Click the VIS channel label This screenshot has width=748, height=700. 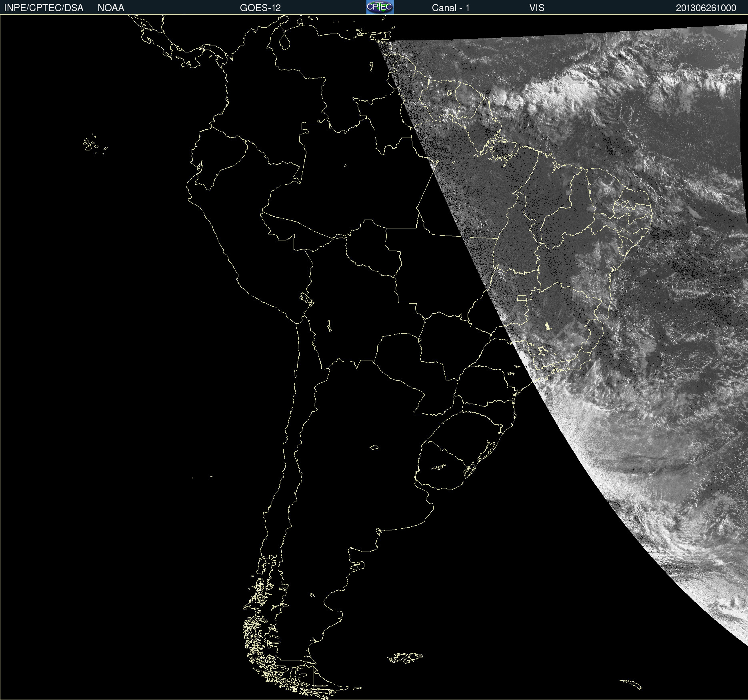point(537,8)
